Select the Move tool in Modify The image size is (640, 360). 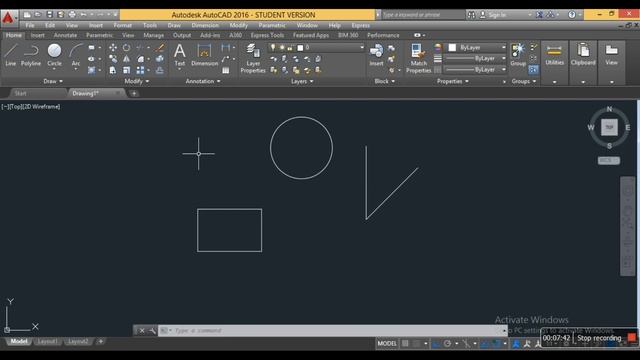pyautogui.click(x=113, y=48)
